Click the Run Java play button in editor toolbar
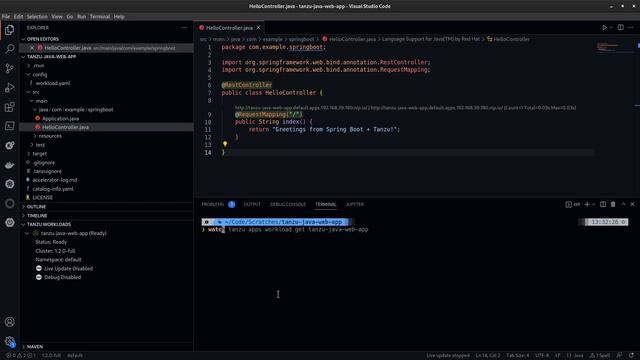640x360 pixels. (604, 28)
